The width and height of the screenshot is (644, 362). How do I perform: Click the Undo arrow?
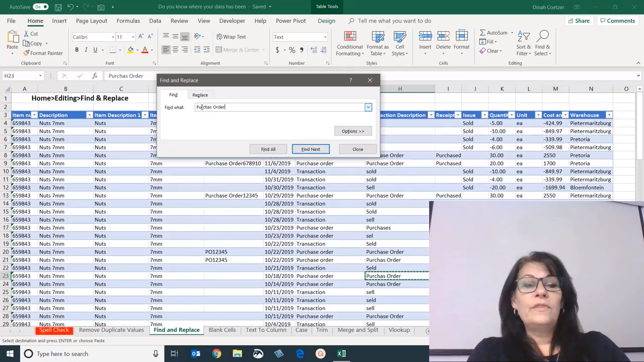click(x=71, y=7)
